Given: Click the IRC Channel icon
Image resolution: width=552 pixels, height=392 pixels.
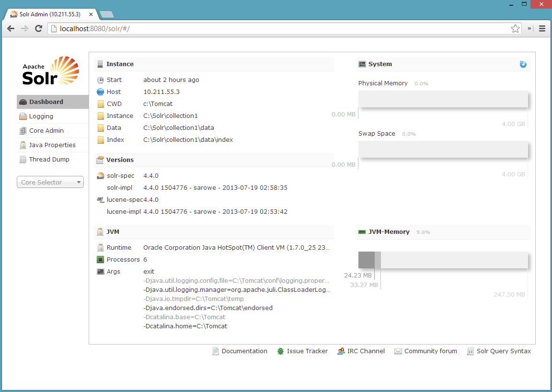Looking at the screenshot, I should 341,351.
